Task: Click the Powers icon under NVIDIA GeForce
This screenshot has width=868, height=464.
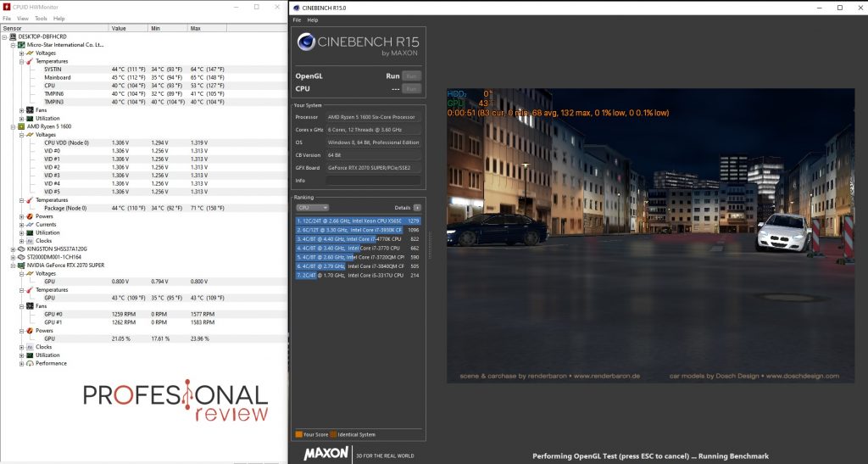Action: [30, 331]
